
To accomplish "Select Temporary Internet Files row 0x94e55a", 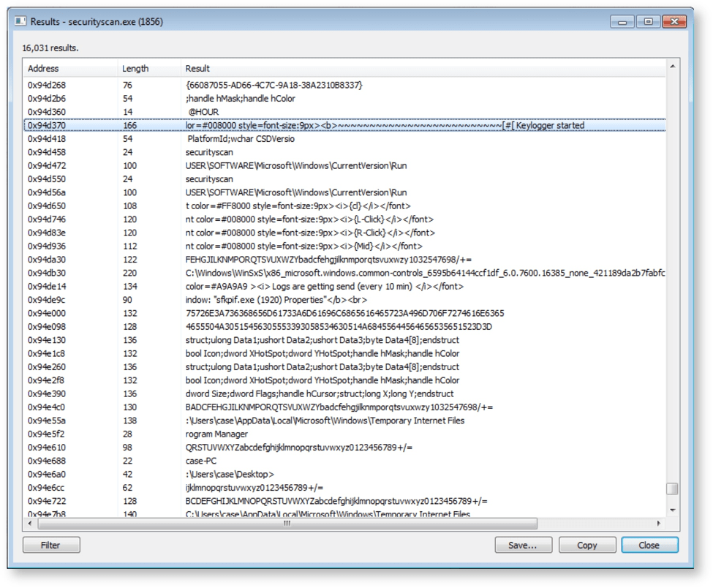I will [x=344, y=421].
